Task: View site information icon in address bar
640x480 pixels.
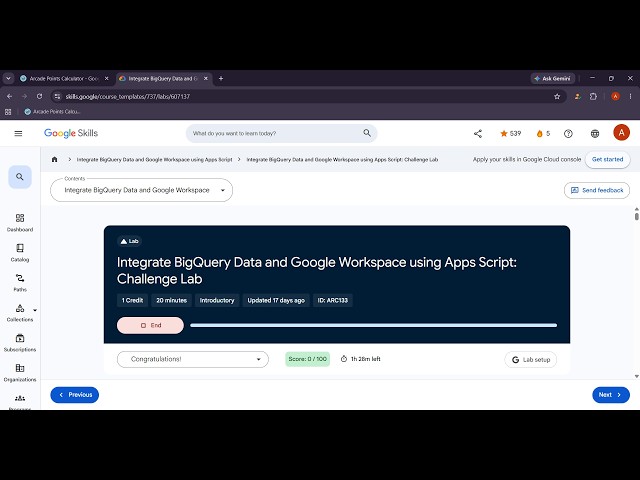Action: [58, 96]
